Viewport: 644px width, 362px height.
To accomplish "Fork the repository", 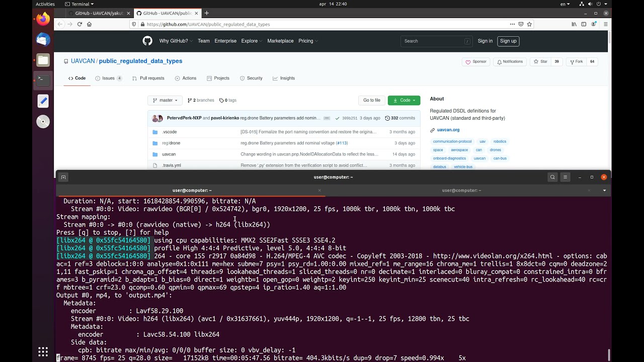I will (x=576, y=62).
